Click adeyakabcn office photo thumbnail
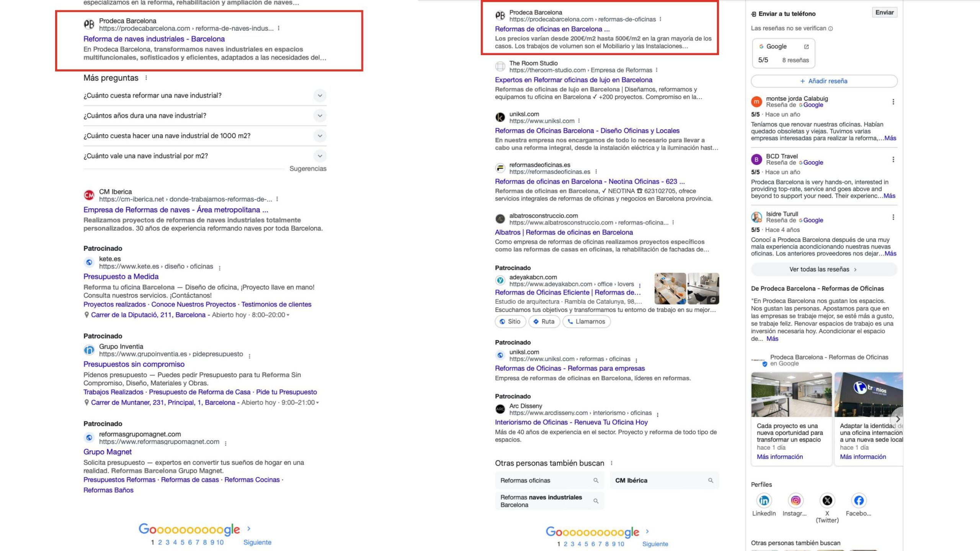This screenshot has height=551, width=980. point(670,289)
